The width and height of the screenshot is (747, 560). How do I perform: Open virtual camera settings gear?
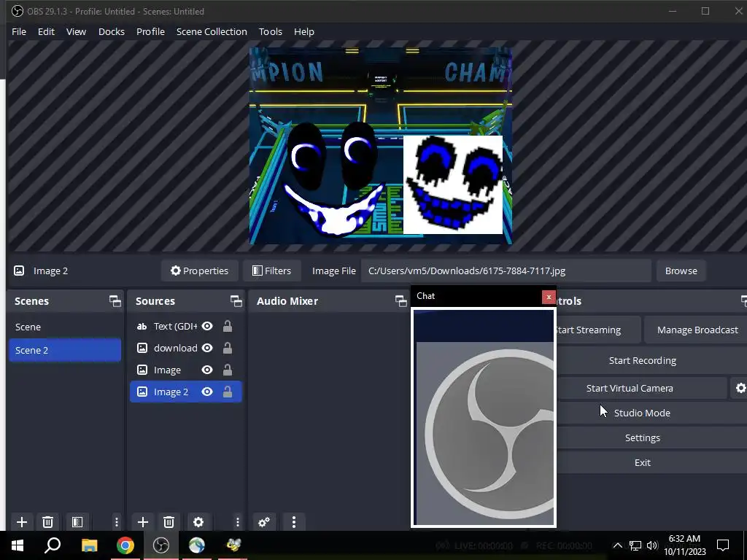[x=740, y=388]
